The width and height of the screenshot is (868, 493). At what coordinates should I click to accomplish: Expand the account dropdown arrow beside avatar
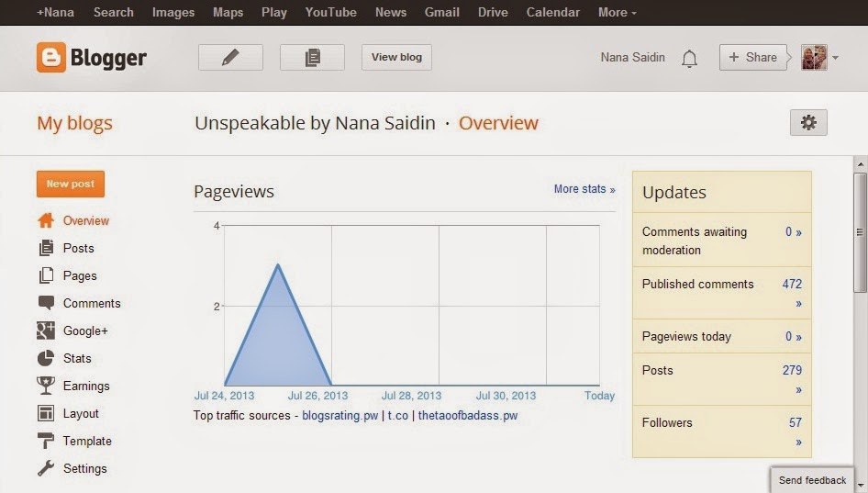[x=835, y=58]
